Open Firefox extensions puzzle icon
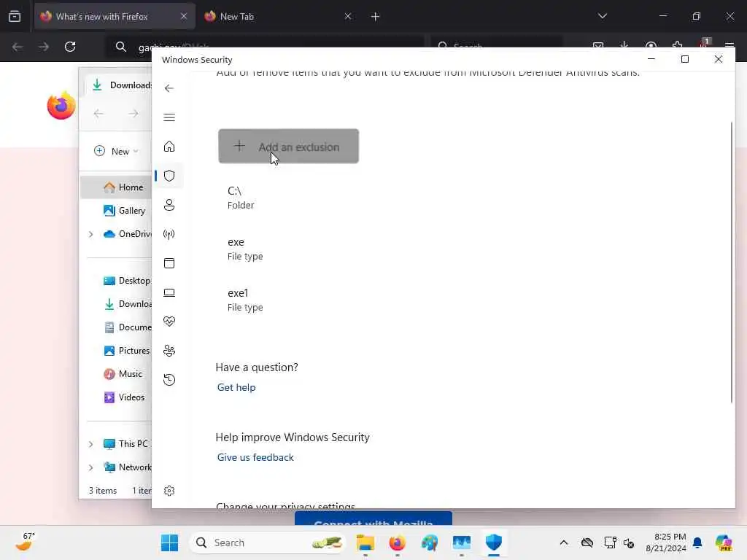 click(678, 46)
